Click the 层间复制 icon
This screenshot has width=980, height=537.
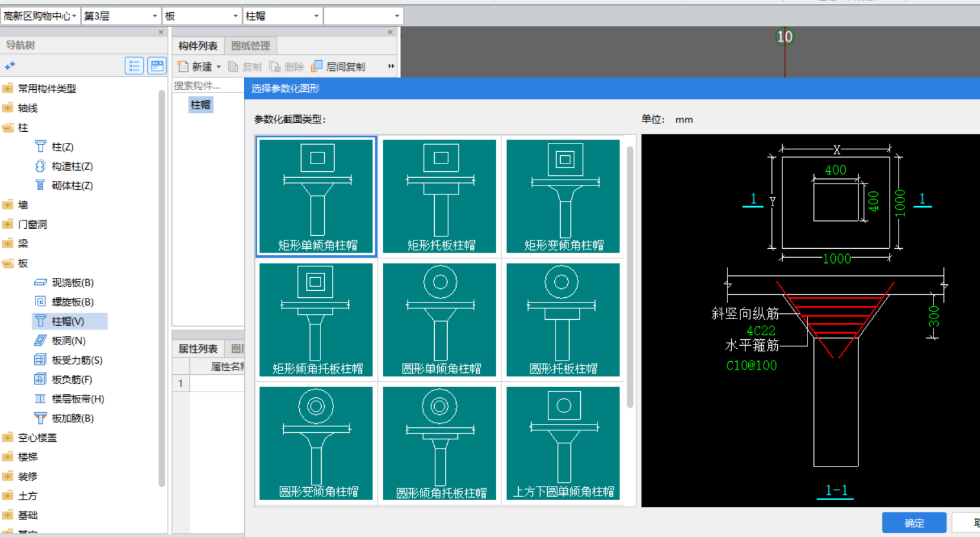click(317, 67)
